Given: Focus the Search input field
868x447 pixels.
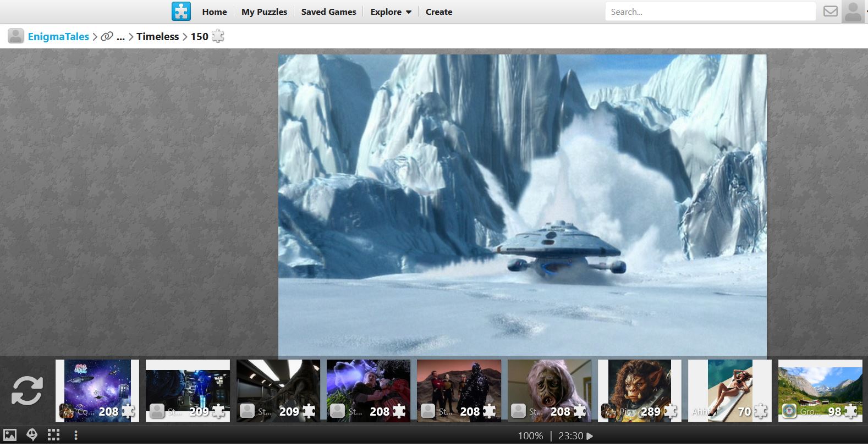Looking at the screenshot, I should [710, 12].
